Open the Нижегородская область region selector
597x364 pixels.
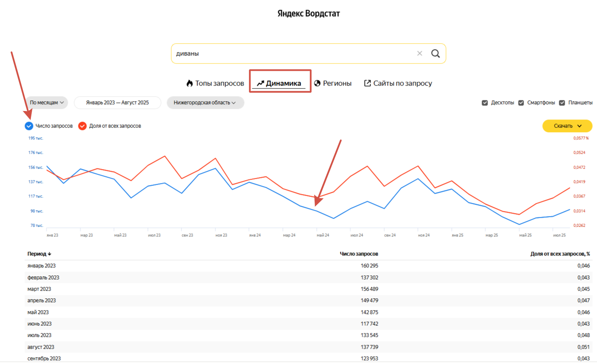click(205, 103)
